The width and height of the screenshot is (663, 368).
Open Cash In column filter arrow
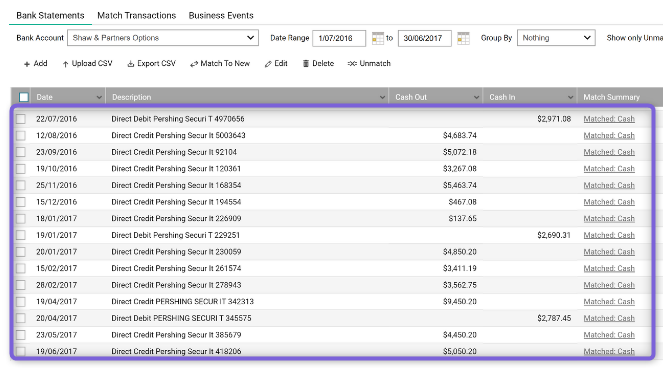(570, 97)
